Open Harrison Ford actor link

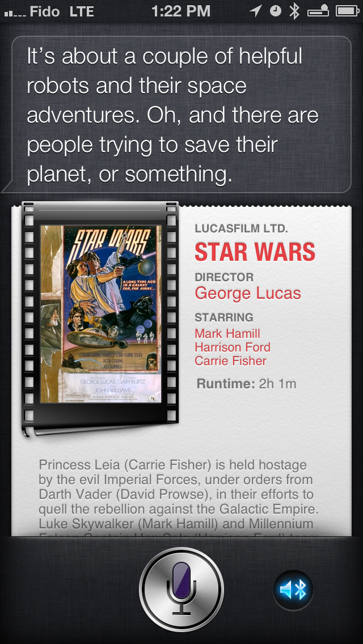point(233,347)
